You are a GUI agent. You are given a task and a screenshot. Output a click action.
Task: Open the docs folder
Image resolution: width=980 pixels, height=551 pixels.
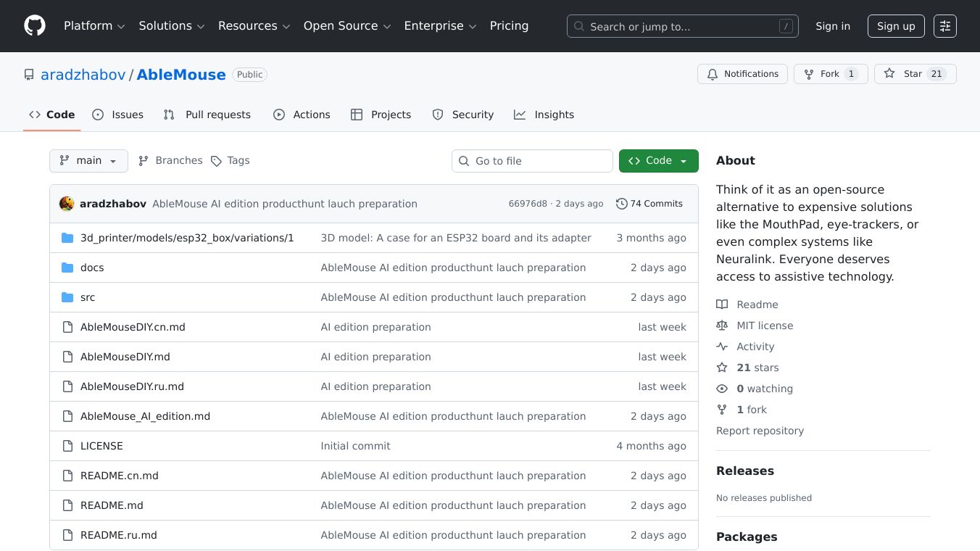pyautogui.click(x=92, y=268)
